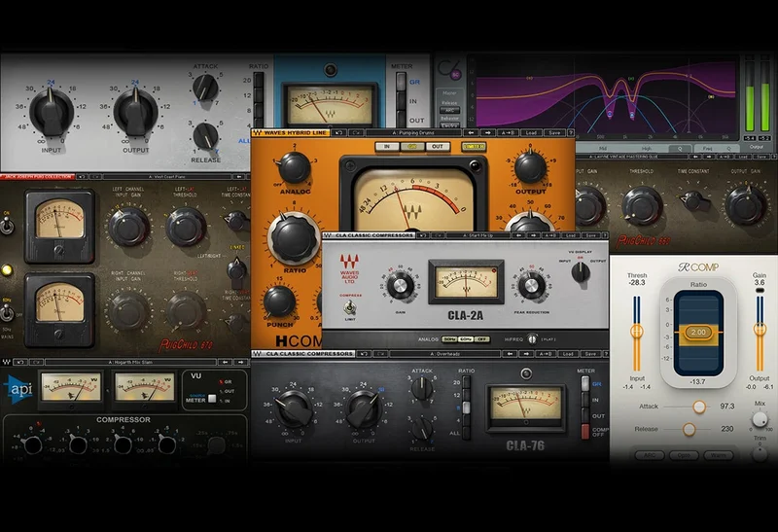Select the Opto mode button in R-Comp
This screenshot has width=778, height=532.
point(684,455)
